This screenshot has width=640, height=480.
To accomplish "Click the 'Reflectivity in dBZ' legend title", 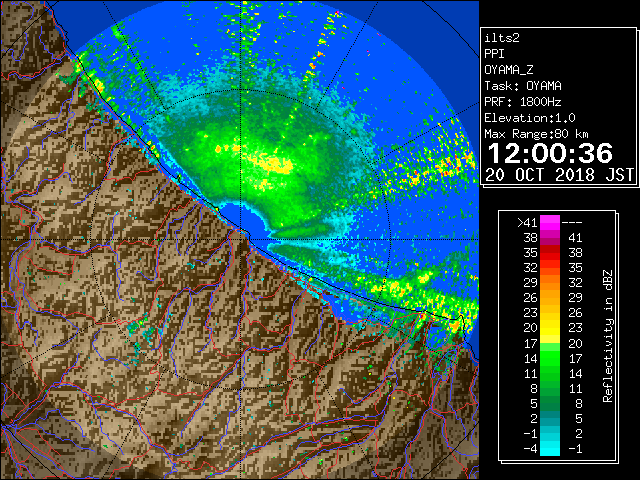I will (x=607, y=336).
